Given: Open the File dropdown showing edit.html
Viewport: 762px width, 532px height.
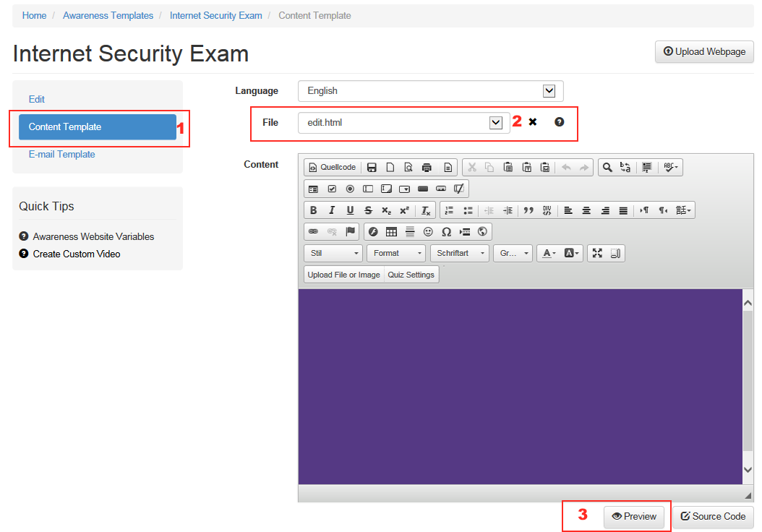Looking at the screenshot, I should [404, 122].
